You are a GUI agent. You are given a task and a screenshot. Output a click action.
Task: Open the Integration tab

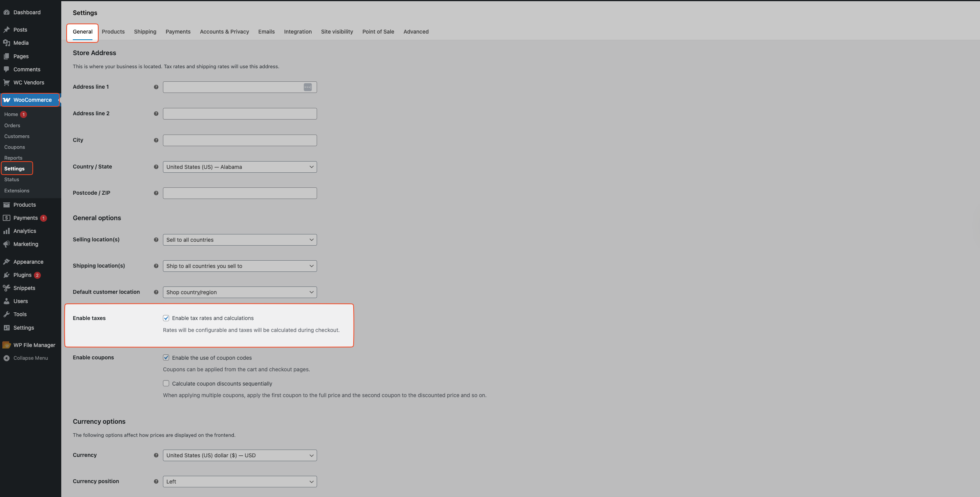tap(298, 32)
